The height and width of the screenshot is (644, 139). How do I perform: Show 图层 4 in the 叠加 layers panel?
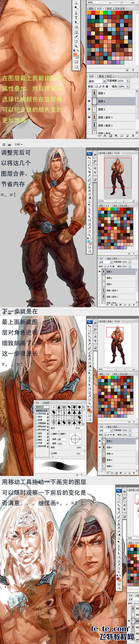89,93
